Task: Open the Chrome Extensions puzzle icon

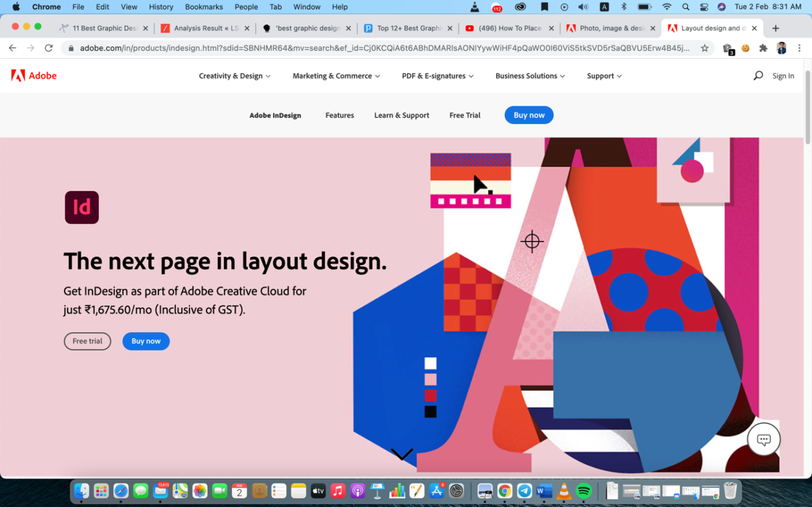Action: [x=763, y=48]
